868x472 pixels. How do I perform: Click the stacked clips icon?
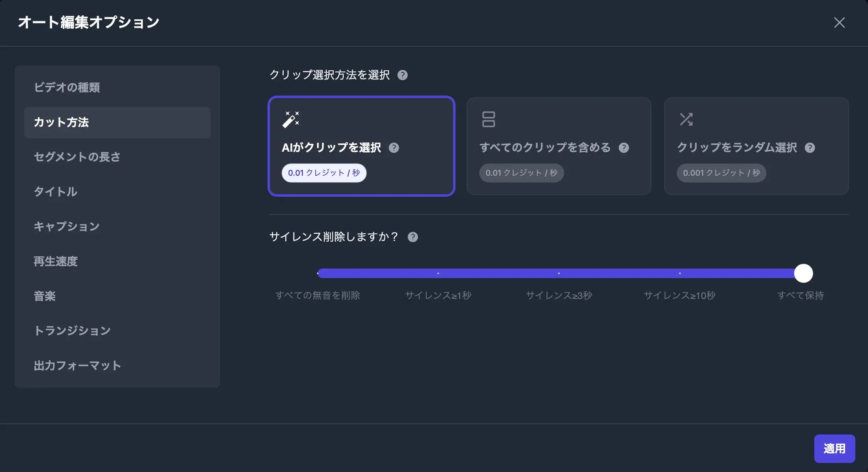(x=489, y=119)
